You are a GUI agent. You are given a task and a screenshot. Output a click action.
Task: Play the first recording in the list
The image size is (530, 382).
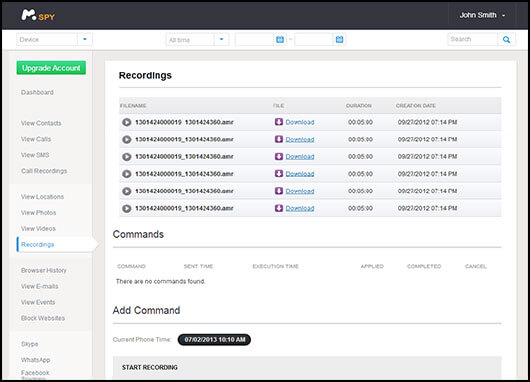pos(126,122)
